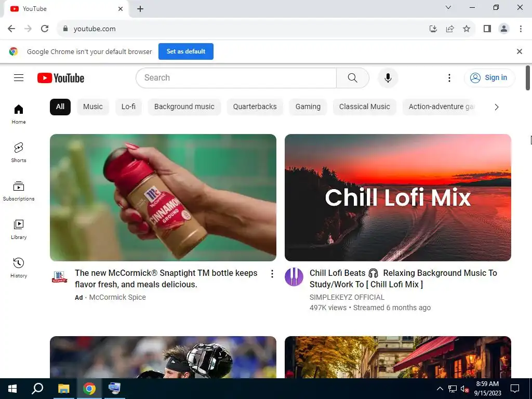Open Windows taskbar search
Image resolution: width=532 pixels, height=399 pixels.
pyautogui.click(x=37, y=389)
